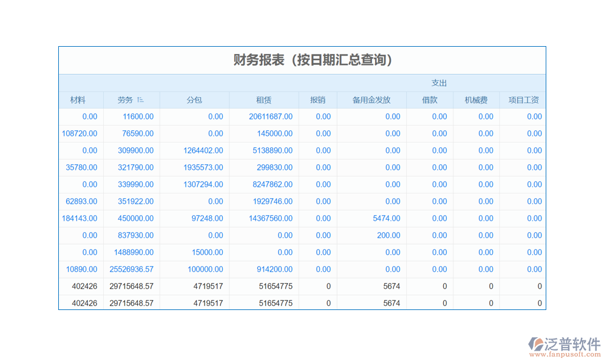607x364 pixels.
Task: Click the 支出 group header
Action: coord(439,83)
